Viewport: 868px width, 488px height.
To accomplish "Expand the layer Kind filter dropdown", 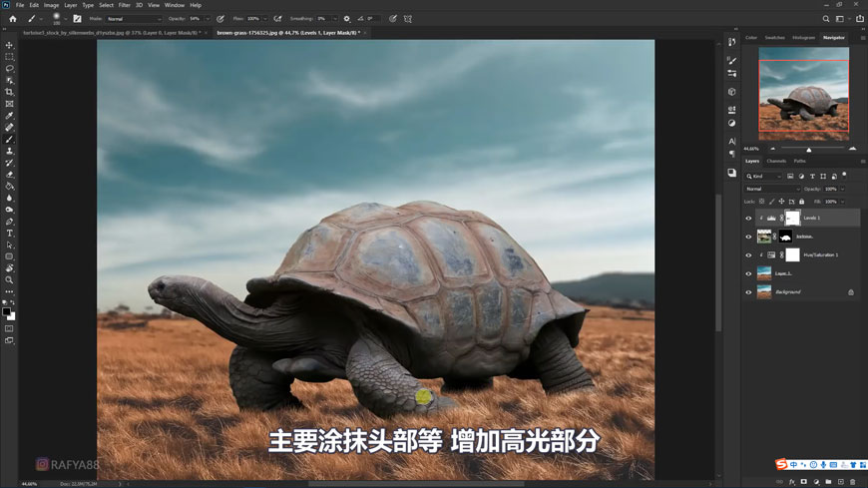I will click(764, 177).
